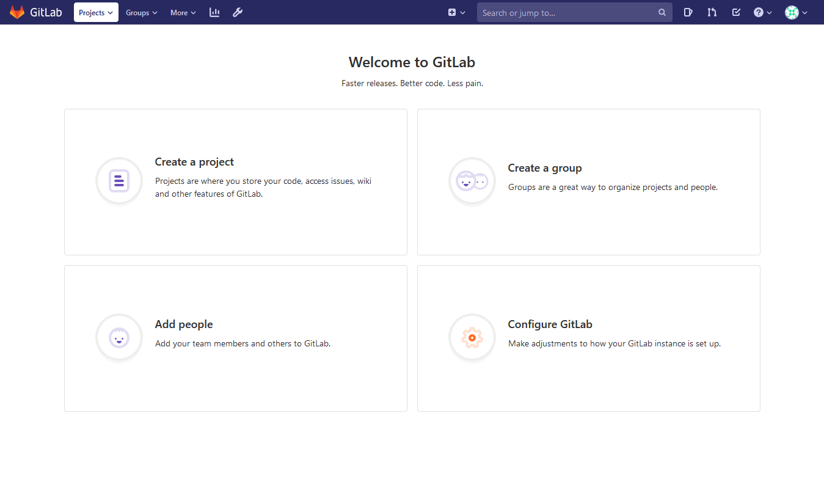Open the New item plus dropdown
The image size is (824, 504).
[x=456, y=12]
